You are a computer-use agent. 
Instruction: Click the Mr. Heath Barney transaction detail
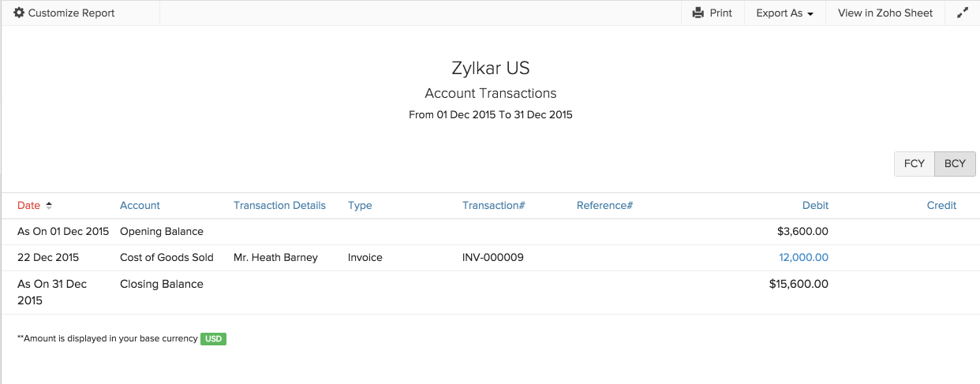275,257
